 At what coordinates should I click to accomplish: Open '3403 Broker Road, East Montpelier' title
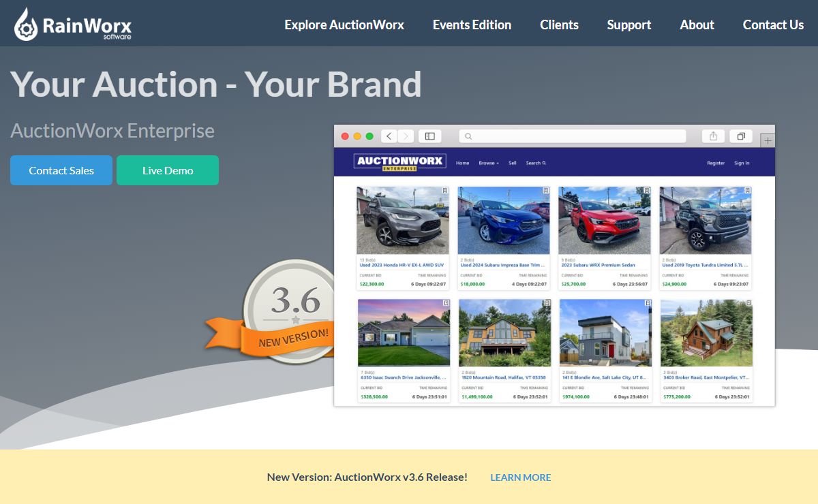point(706,377)
